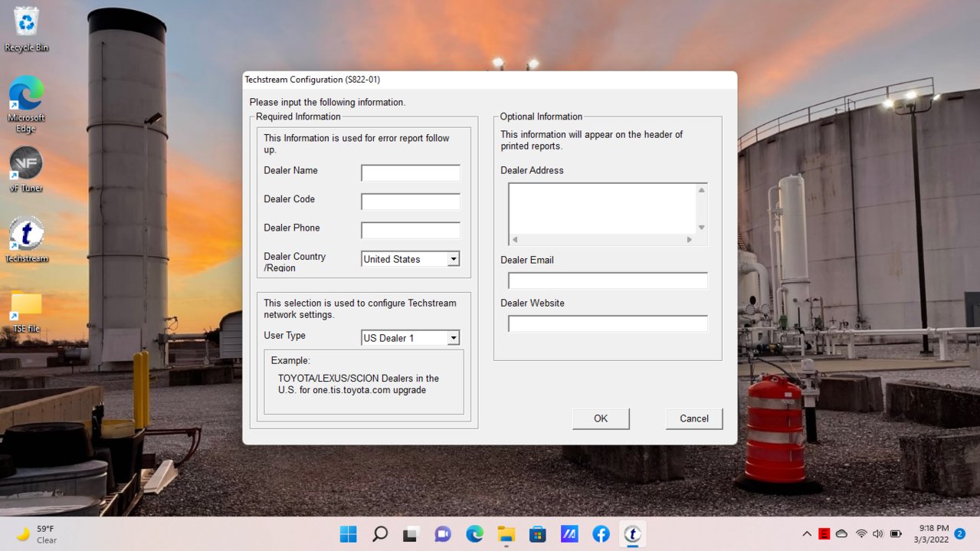This screenshot has height=551, width=980.
Task: Click the red tray icon
Action: 824,533
